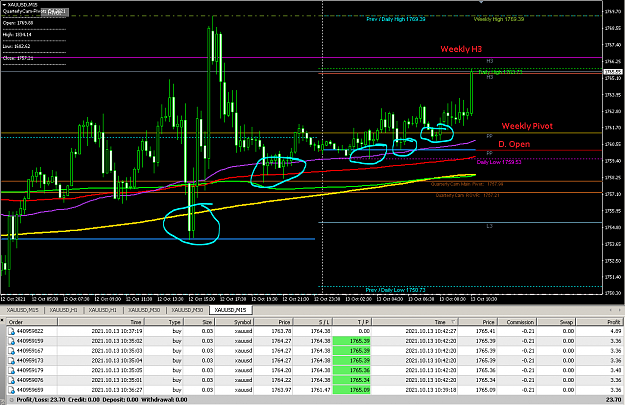Sort trades by the Size column header
Image resolution: width=625 pixels, height=405 pixels.
point(199,322)
